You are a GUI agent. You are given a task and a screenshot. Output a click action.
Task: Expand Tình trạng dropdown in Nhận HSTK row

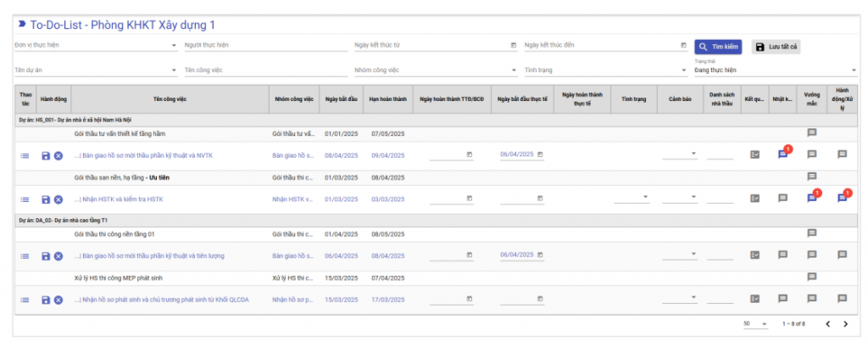click(x=645, y=197)
